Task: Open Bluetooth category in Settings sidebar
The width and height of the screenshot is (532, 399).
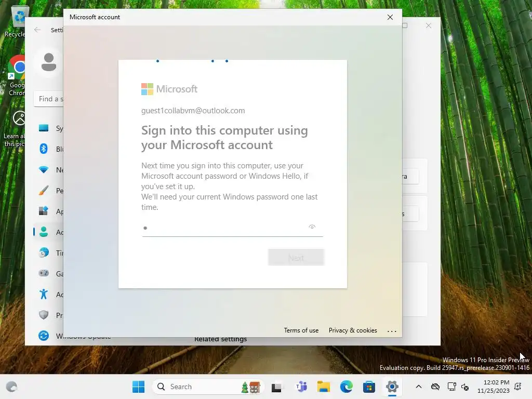Action: (x=48, y=149)
